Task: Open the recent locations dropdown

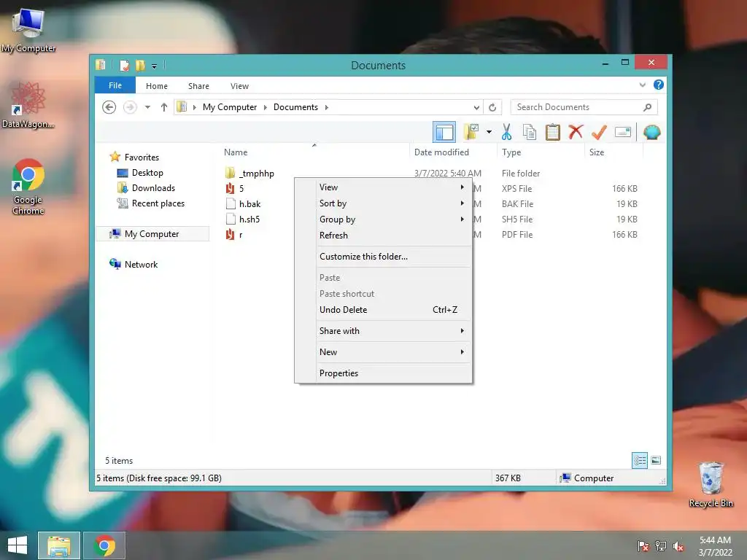Action: pos(147,107)
